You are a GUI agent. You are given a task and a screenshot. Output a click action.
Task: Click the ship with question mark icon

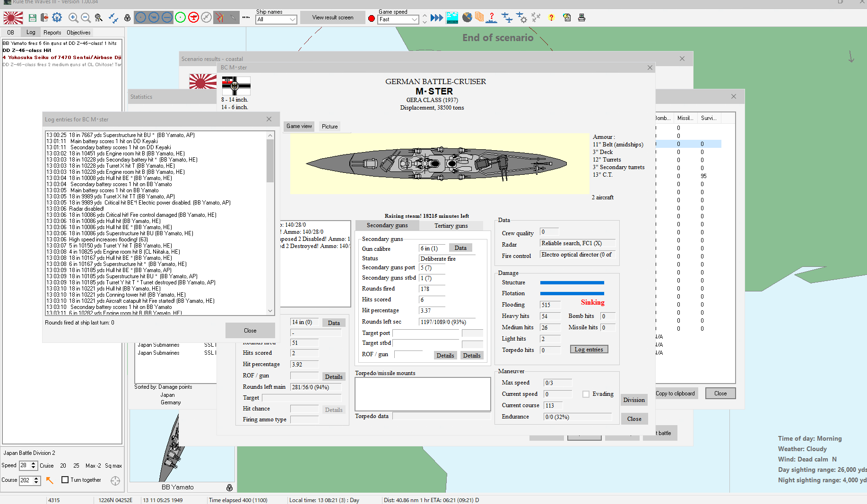pyautogui.click(x=492, y=18)
